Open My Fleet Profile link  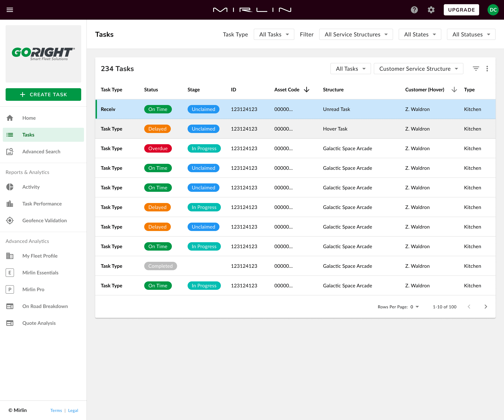(43, 256)
